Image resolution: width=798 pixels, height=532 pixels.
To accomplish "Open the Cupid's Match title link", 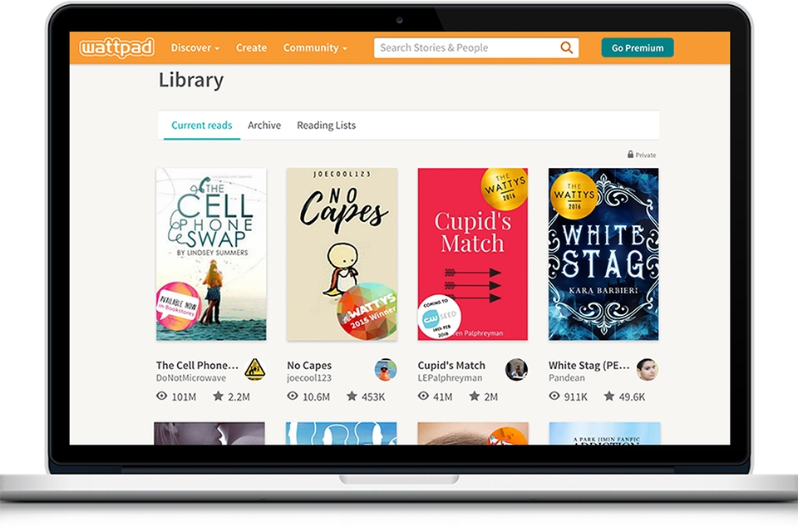I will pos(451,366).
